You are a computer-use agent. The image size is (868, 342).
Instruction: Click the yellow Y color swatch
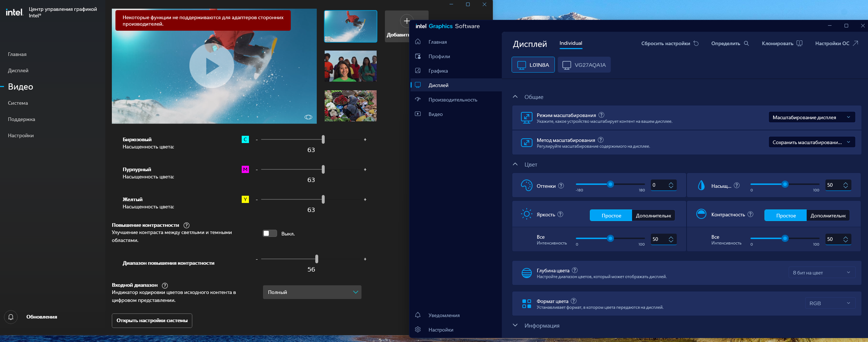(245, 199)
